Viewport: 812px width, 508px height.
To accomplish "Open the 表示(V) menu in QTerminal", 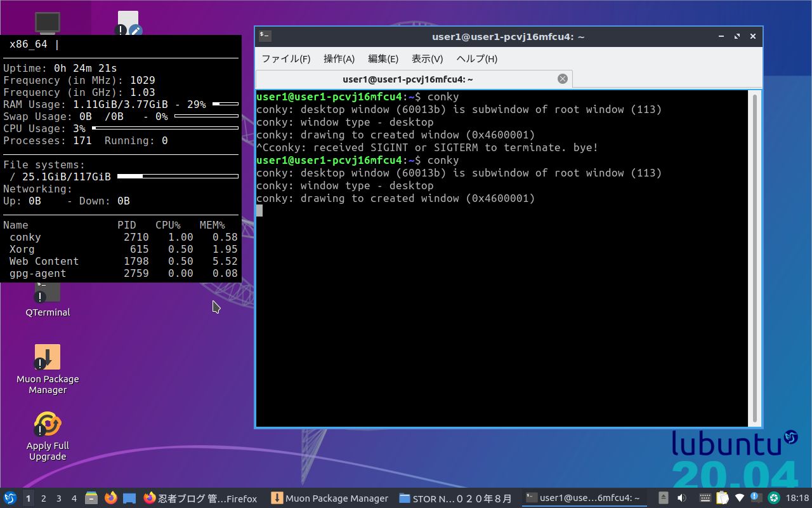I will coord(428,59).
